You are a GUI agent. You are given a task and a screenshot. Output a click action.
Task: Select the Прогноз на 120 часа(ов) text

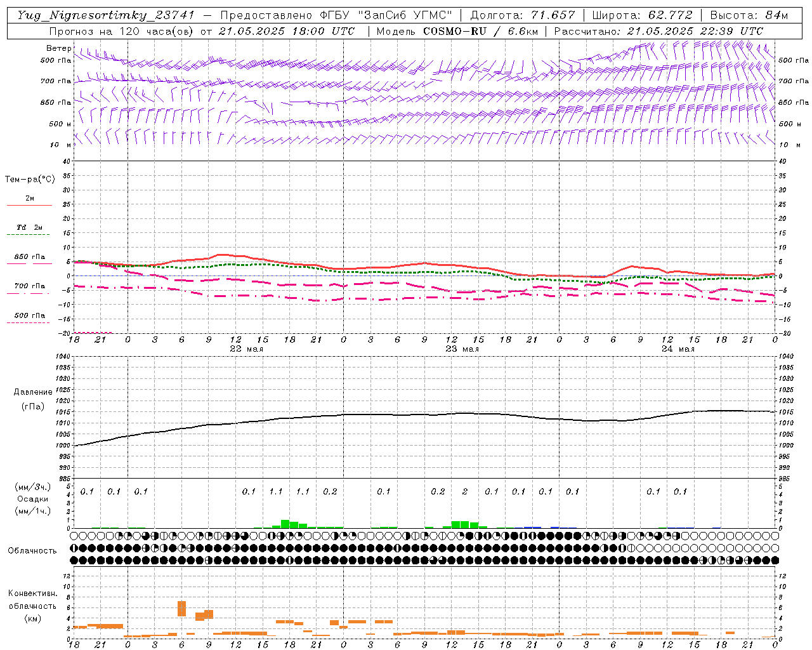click(x=122, y=31)
